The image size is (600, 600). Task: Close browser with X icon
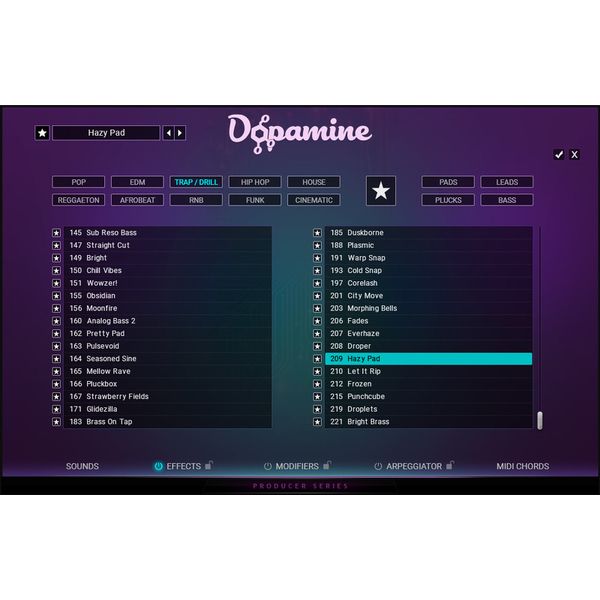click(574, 155)
